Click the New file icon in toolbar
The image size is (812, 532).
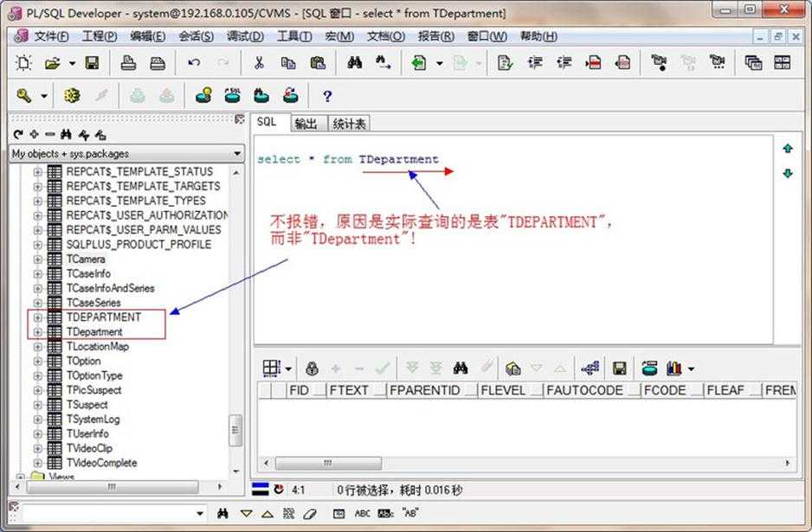point(24,63)
